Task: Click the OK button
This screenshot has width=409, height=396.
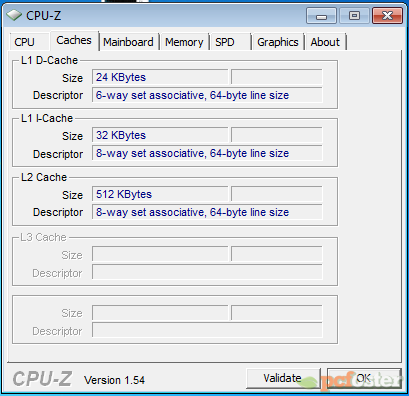Action: pos(364,378)
